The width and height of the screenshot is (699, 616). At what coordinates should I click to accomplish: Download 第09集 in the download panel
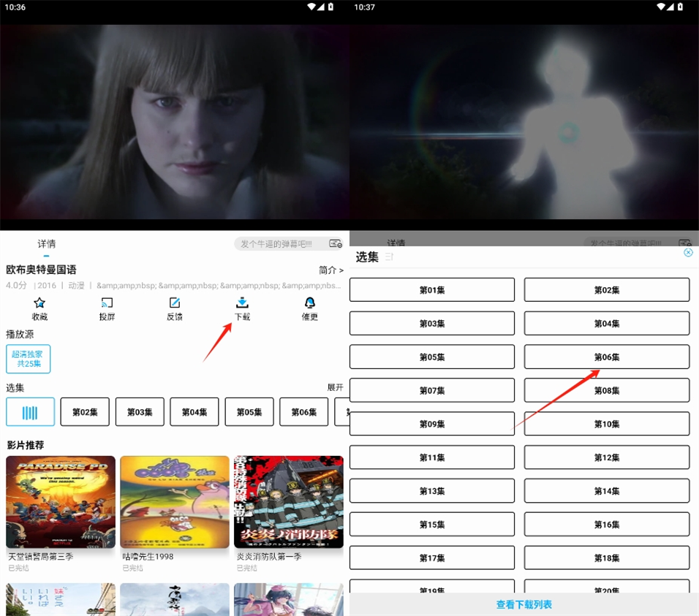(432, 424)
